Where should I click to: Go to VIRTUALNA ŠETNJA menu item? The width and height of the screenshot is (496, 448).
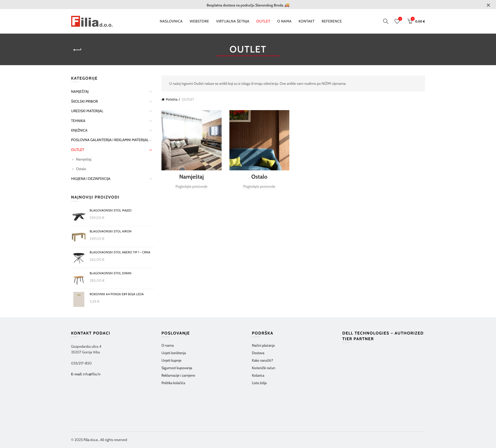pos(233,21)
